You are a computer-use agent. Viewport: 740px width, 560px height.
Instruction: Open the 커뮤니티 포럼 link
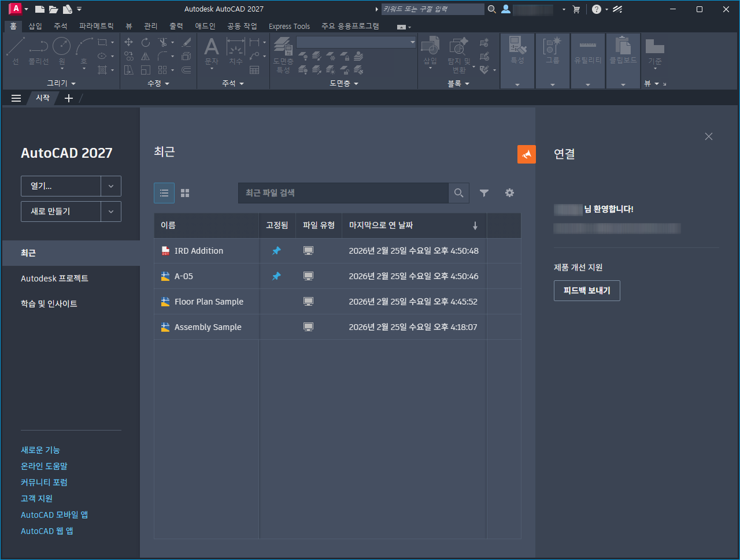(x=44, y=483)
